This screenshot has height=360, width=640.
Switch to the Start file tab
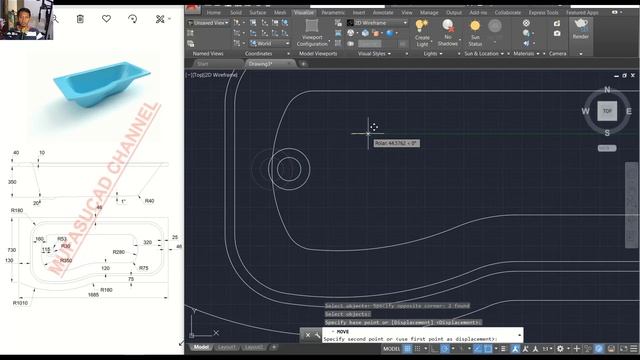point(203,64)
